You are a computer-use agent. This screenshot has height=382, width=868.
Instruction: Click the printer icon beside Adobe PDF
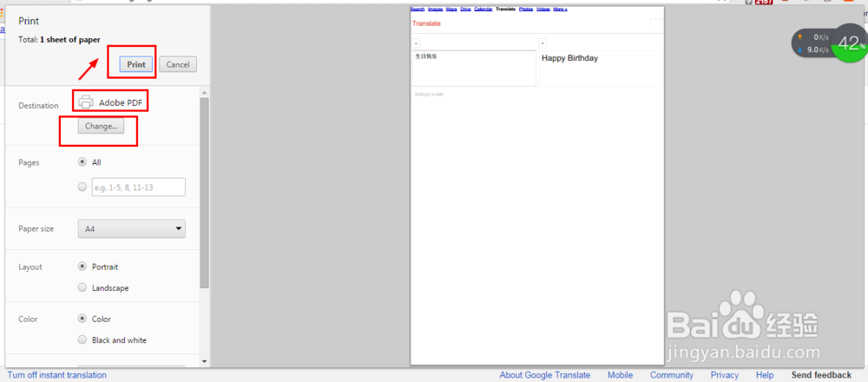coord(86,102)
